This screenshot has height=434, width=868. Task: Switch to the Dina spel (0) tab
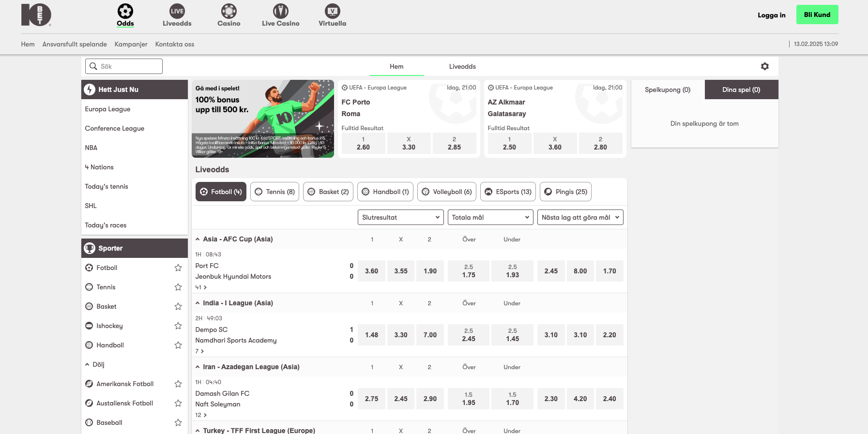pyautogui.click(x=742, y=90)
